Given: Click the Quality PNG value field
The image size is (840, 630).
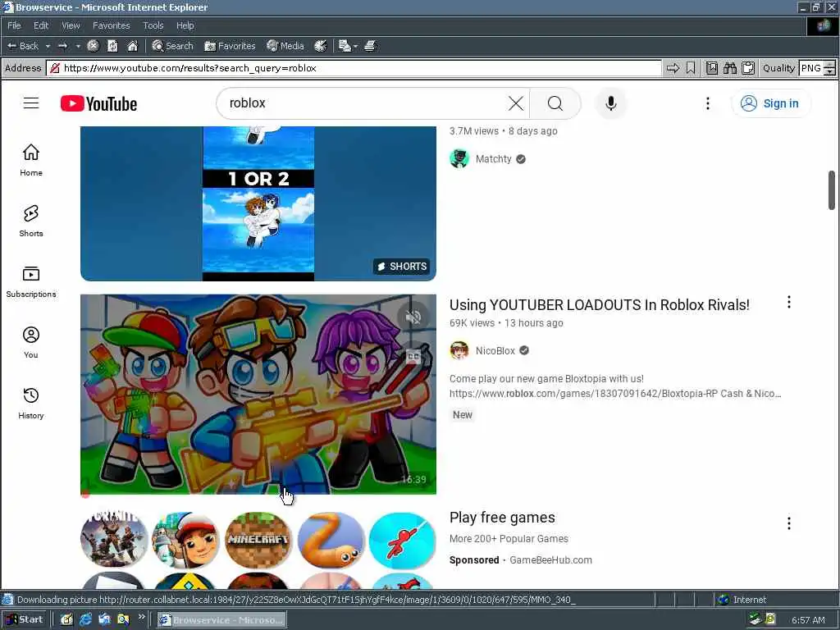Looking at the screenshot, I should coord(810,68).
